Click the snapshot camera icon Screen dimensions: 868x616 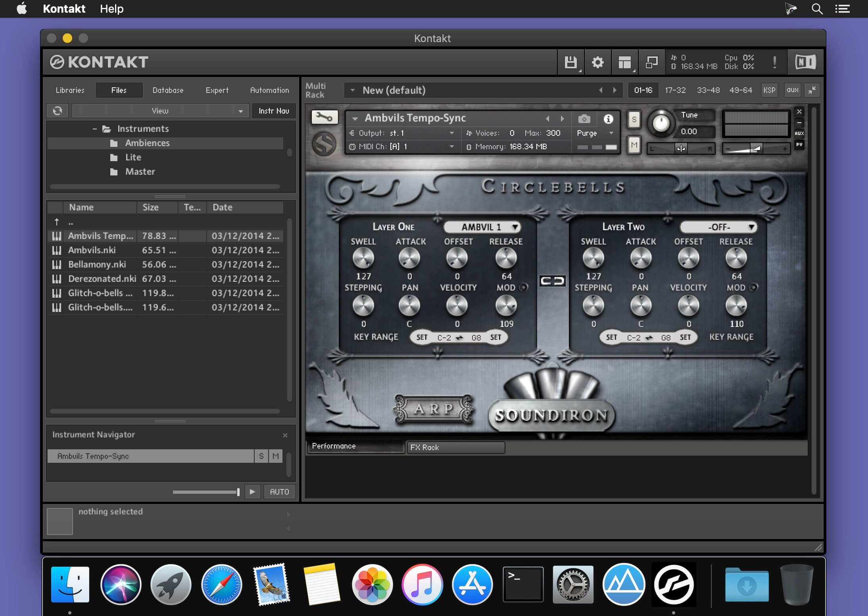click(x=584, y=119)
